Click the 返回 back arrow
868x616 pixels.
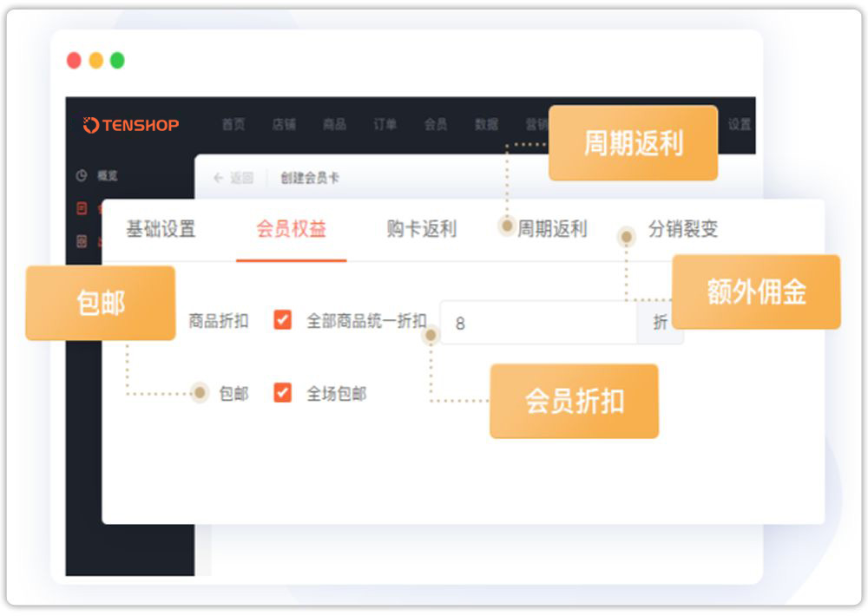coord(218,178)
